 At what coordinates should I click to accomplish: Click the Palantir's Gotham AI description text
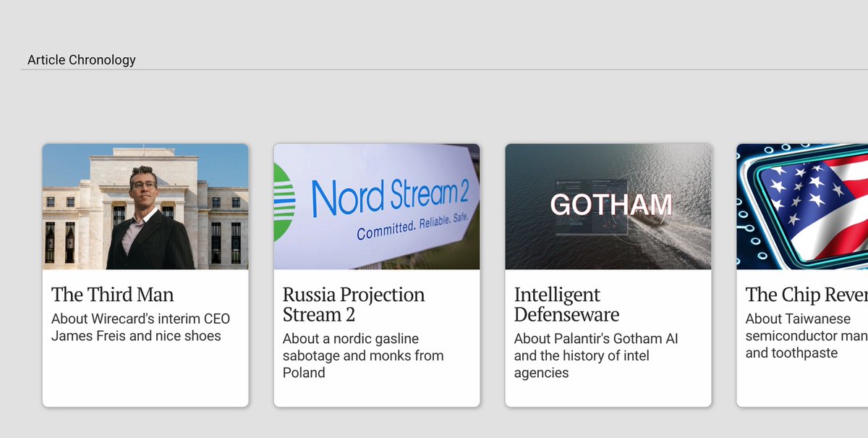596,355
